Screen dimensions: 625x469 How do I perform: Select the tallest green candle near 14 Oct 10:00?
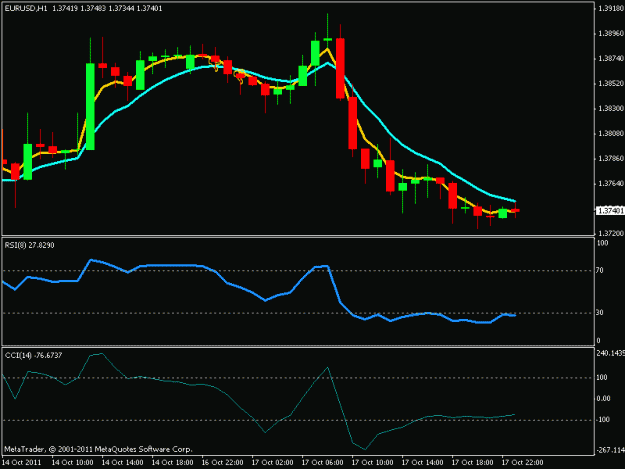(x=90, y=106)
